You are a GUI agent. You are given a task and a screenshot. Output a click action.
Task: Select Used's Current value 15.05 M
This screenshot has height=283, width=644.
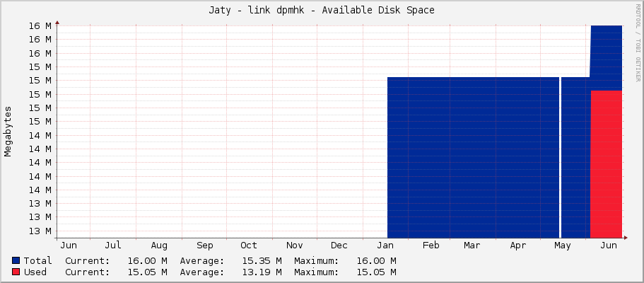click(148, 272)
